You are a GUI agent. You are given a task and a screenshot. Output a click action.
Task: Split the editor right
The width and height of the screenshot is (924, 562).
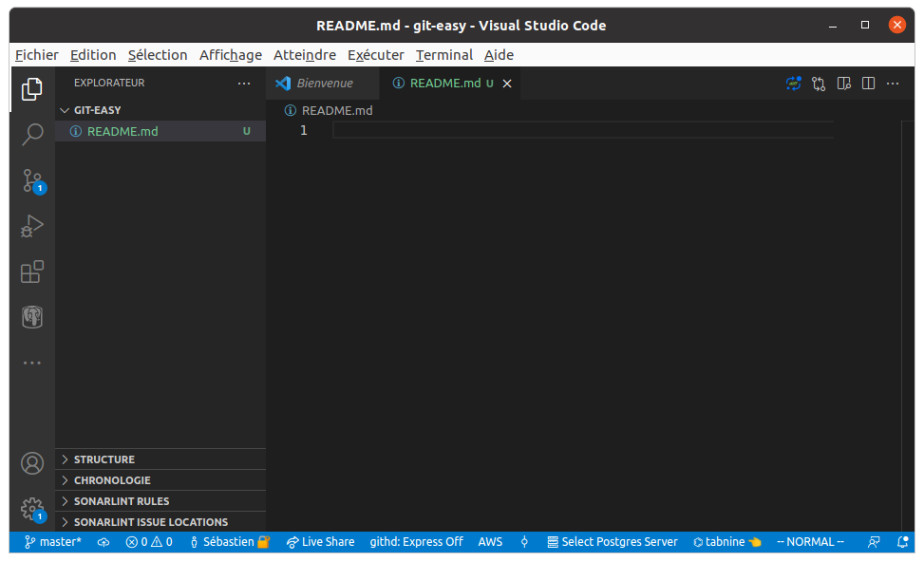click(868, 84)
